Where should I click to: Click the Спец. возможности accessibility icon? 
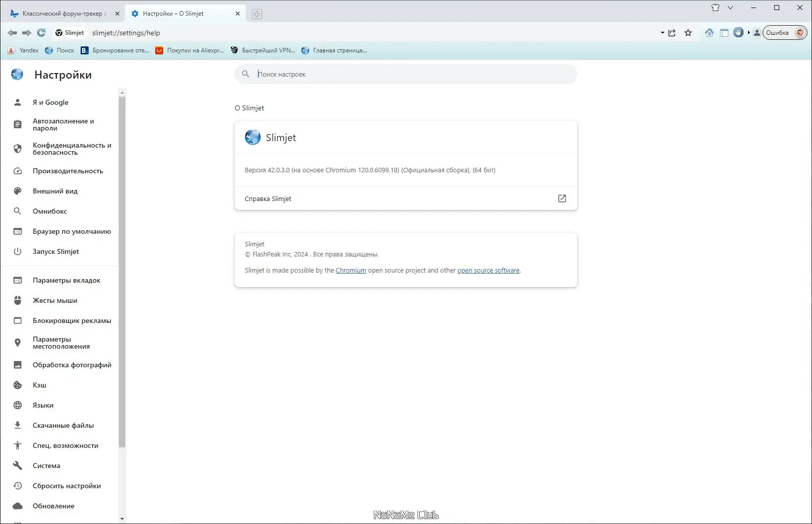tap(18, 445)
